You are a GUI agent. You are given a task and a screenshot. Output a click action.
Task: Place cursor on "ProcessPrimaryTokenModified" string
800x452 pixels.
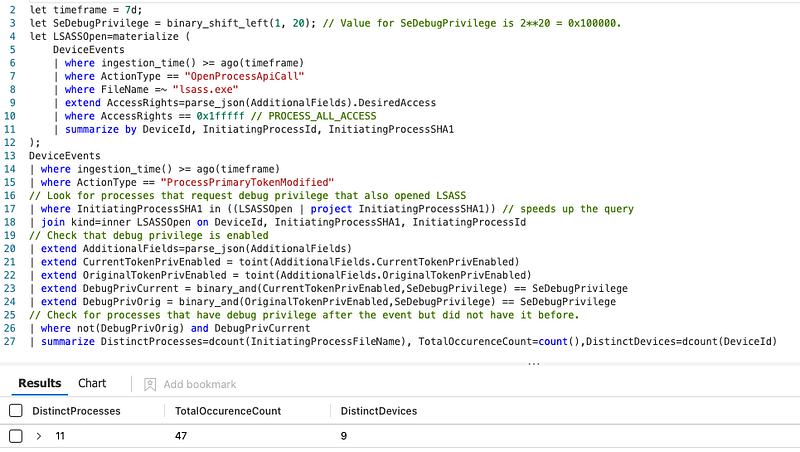247,182
